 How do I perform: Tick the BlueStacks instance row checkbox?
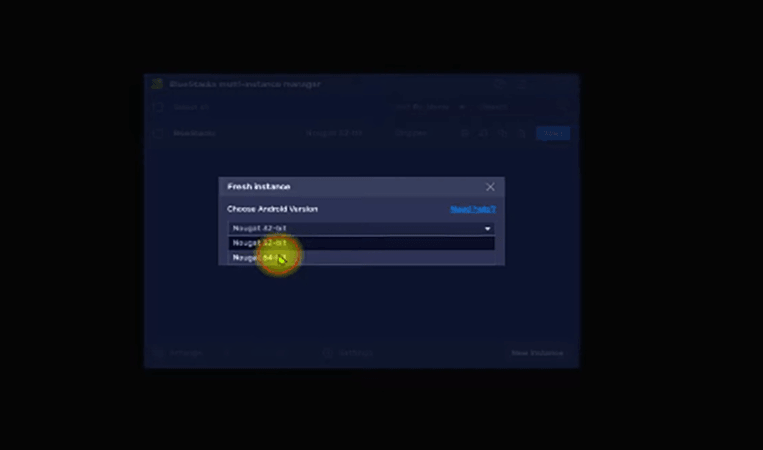[x=158, y=133]
